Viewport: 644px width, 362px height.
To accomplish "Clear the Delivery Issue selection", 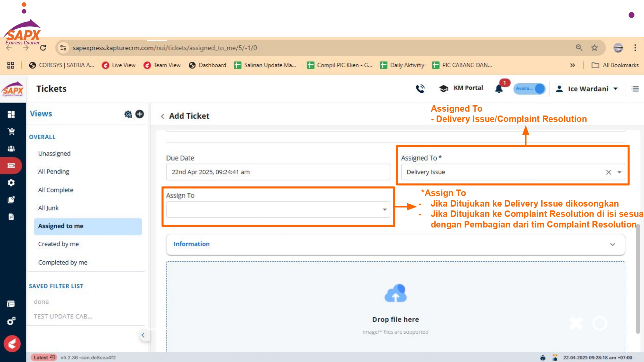I will (609, 172).
